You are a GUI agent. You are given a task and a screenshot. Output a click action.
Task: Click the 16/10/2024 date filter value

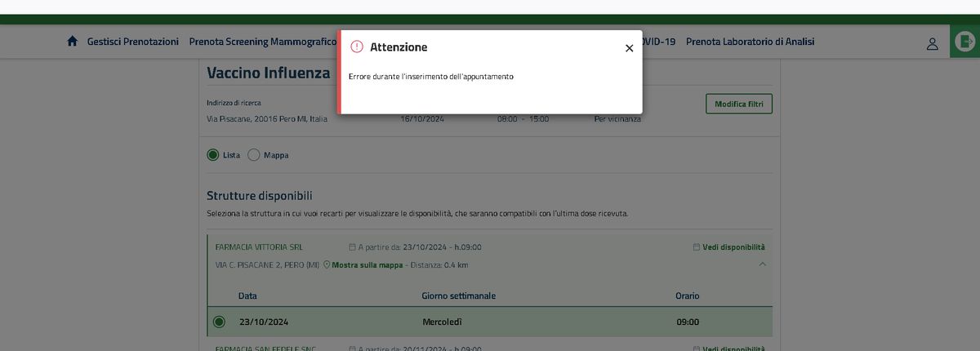[422, 119]
